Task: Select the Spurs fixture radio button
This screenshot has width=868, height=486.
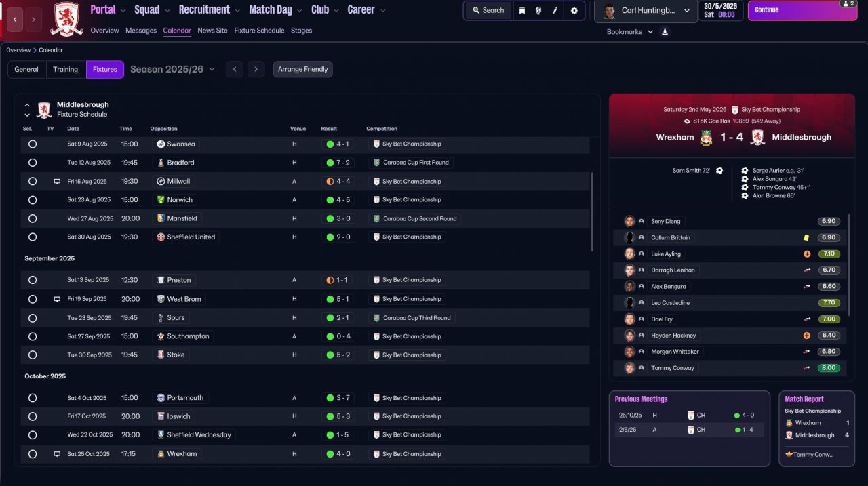Action: (33, 318)
